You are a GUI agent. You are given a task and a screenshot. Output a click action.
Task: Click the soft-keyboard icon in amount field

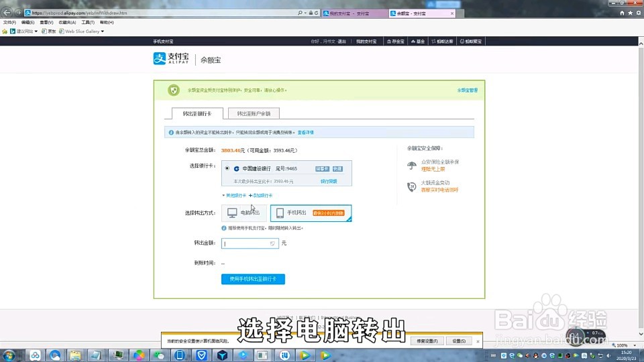272,243
